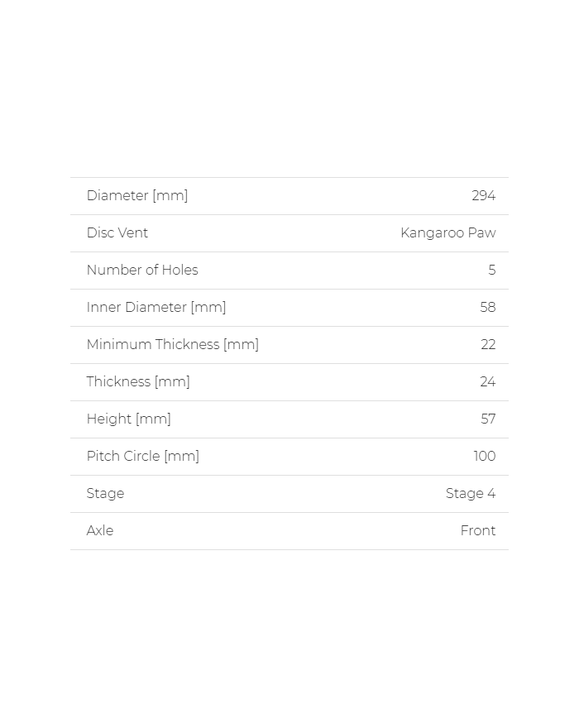Click the Diameter [mm] label
Image resolution: width=579 pixels, height=728 pixels.
pos(137,196)
